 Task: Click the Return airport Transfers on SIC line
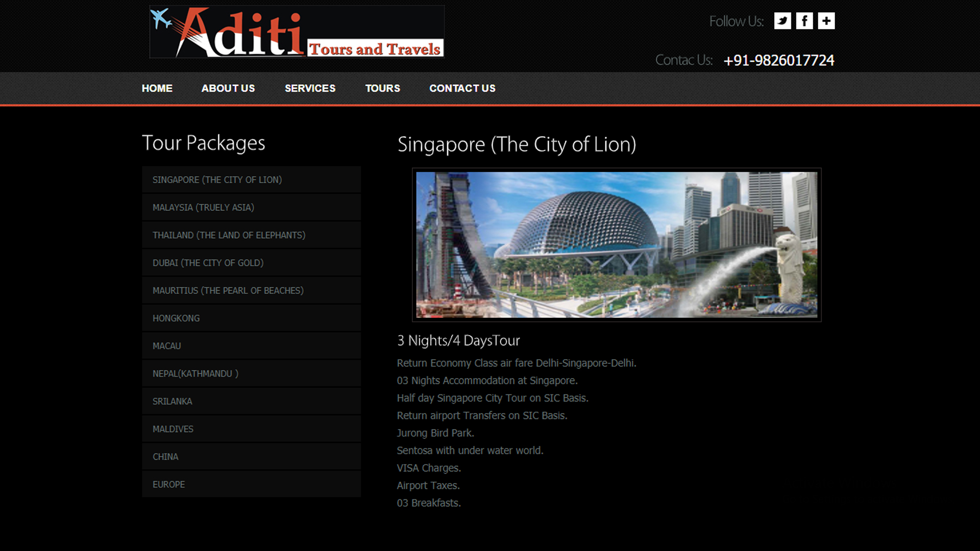pos(482,416)
